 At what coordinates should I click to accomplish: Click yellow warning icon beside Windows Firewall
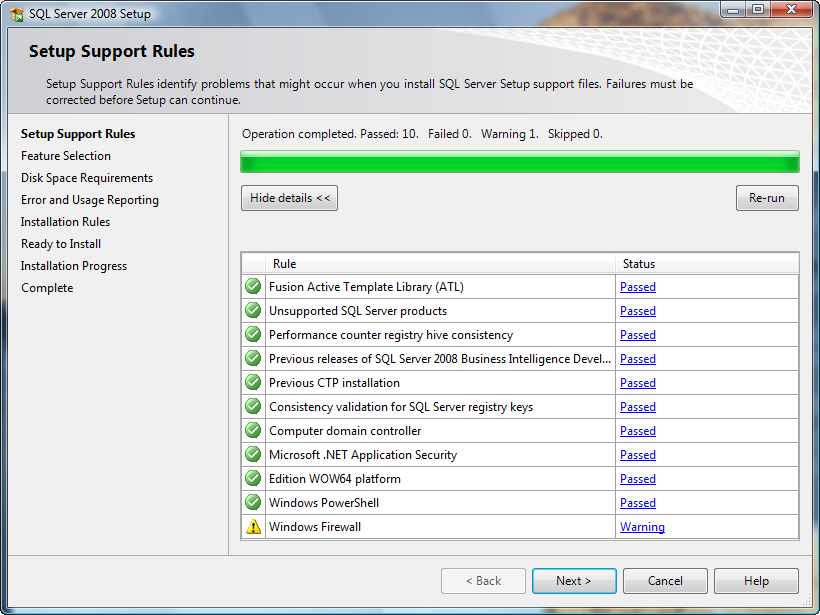pos(253,527)
